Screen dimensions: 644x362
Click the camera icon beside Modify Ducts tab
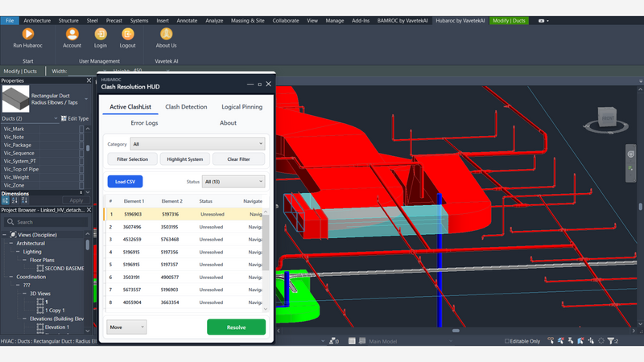(541, 21)
